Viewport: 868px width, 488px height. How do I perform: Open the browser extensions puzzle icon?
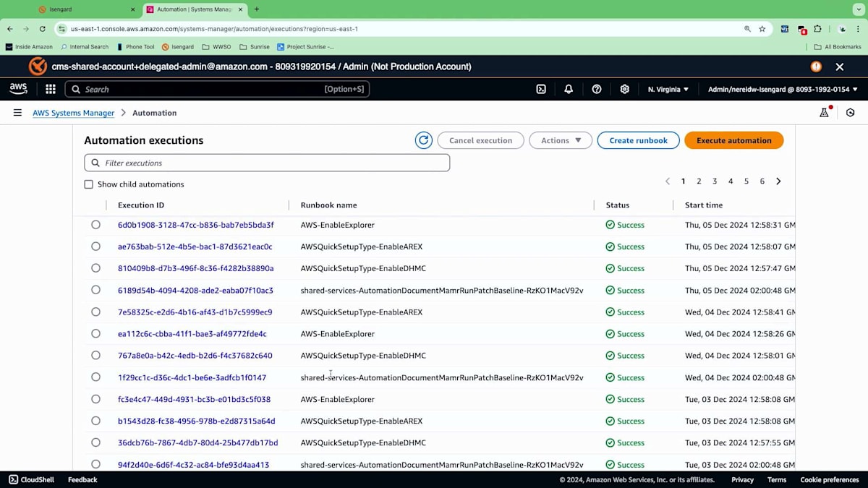pyautogui.click(x=818, y=29)
